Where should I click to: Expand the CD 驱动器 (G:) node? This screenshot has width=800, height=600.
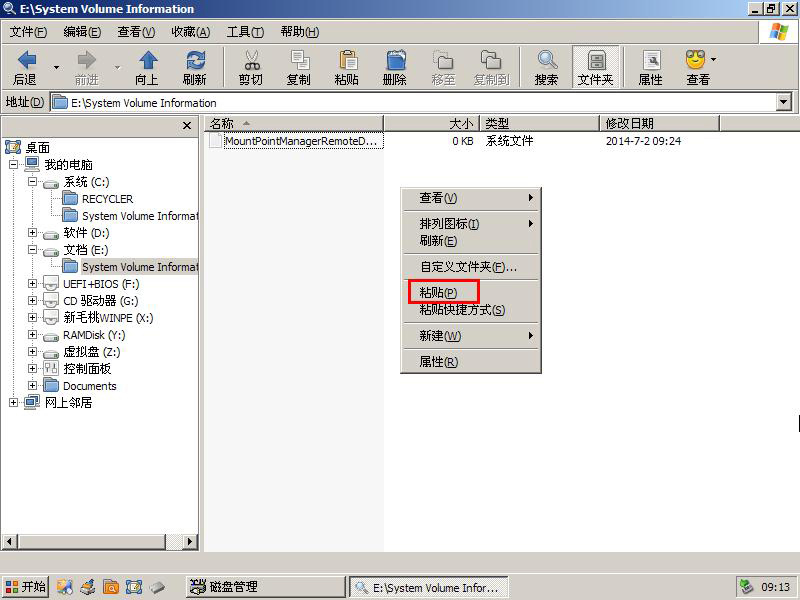[32, 301]
